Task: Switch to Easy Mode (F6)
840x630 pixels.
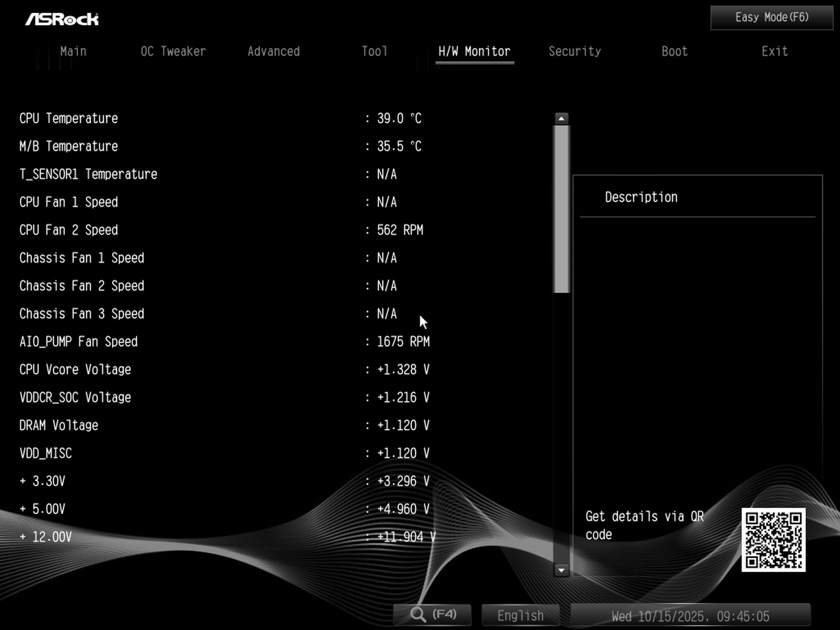Action: [771, 17]
